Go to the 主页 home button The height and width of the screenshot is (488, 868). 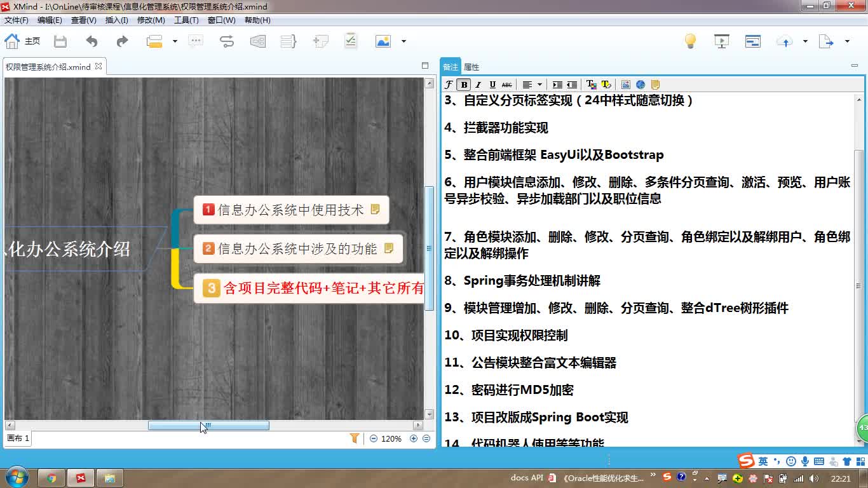click(22, 41)
